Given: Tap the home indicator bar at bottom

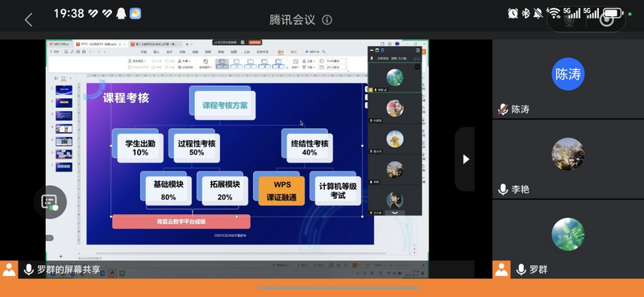Looking at the screenshot, I should [x=338, y=288].
